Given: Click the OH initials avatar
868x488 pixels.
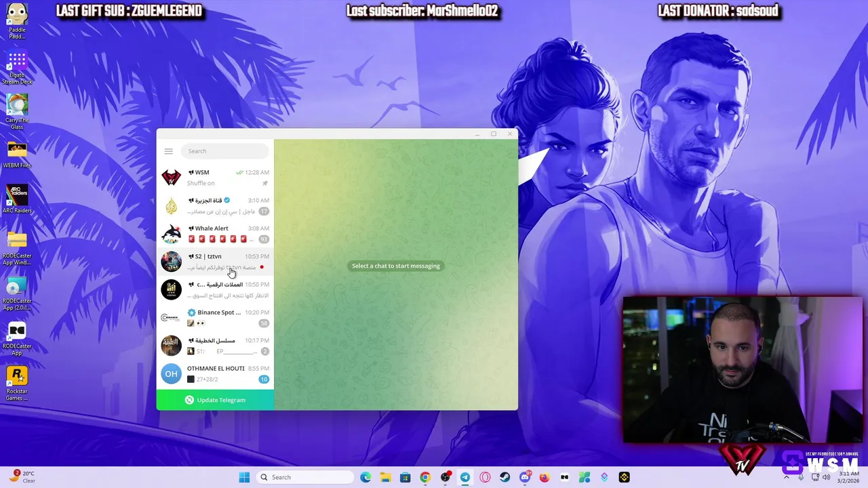Looking at the screenshot, I should coord(172,373).
